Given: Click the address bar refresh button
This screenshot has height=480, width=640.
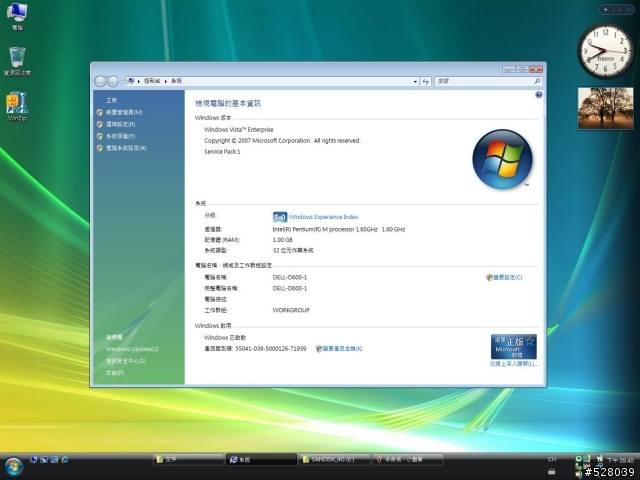Looking at the screenshot, I should [x=425, y=81].
